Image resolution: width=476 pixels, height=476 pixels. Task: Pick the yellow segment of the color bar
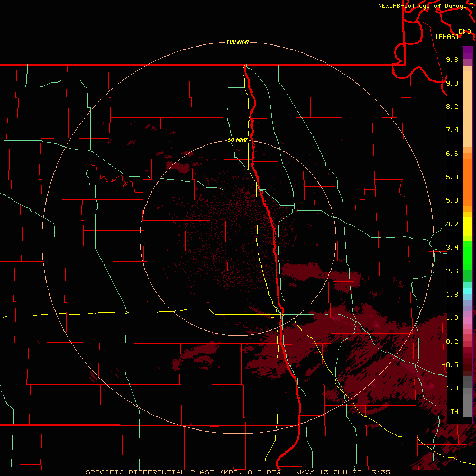pos(467,226)
